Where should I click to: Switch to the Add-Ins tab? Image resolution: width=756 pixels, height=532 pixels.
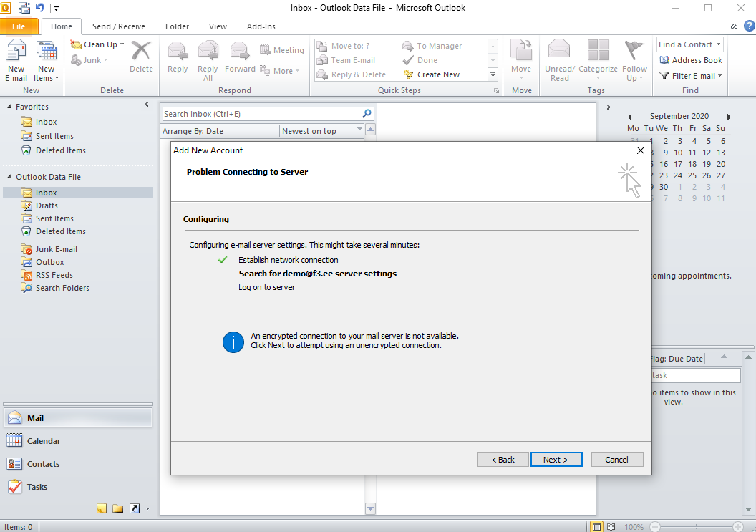[261, 26]
